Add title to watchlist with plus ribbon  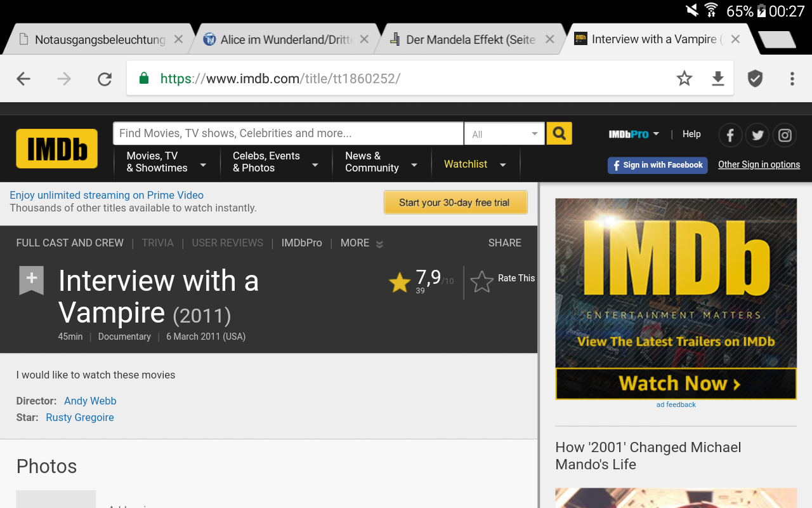(32, 280)
